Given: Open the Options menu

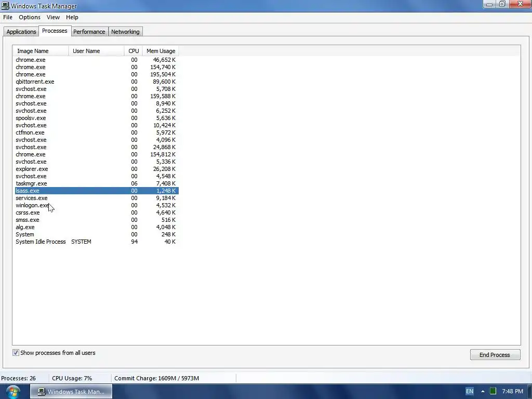Looking at the screenshot, I should coord(30,17).
